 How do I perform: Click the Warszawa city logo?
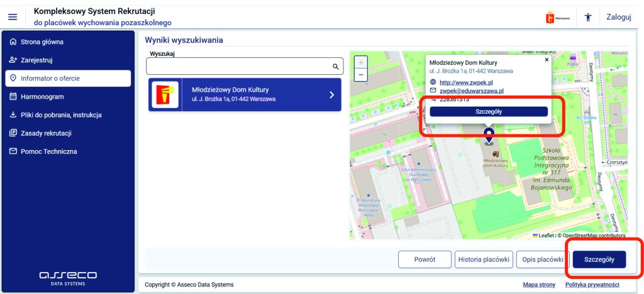[x=557, y=18]
